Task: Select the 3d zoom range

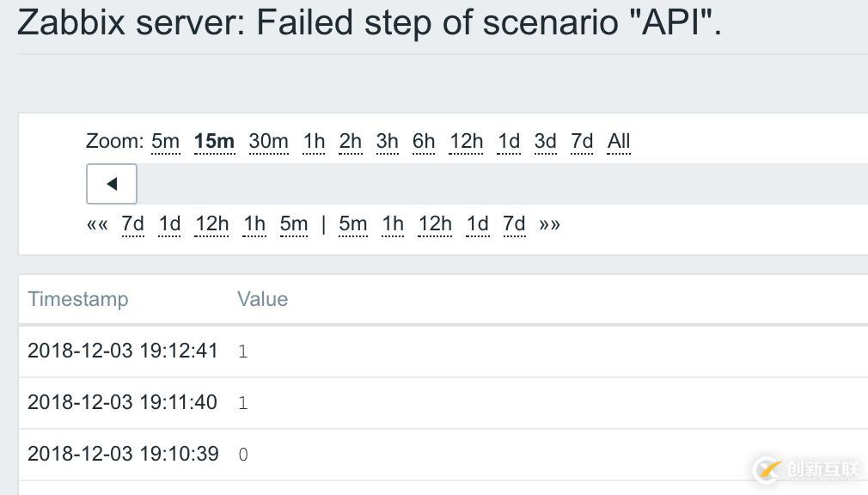Action: pyautogui.click(x=545, y=141)
